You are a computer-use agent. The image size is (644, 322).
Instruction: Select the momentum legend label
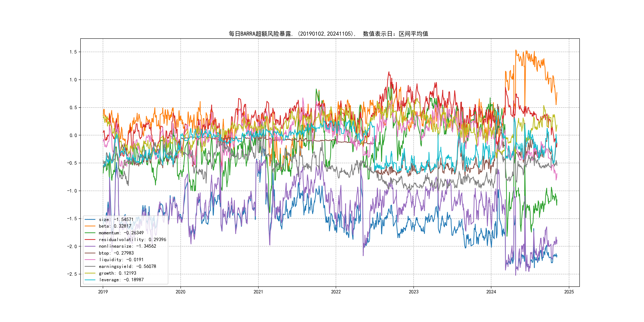pos(121,233)
